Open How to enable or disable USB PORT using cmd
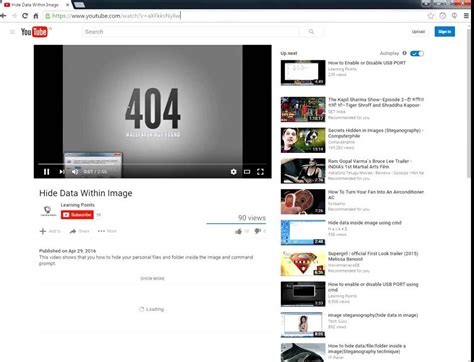Image resolution: width=474 pixels, height=362 pixels. [x=373, y=287]
